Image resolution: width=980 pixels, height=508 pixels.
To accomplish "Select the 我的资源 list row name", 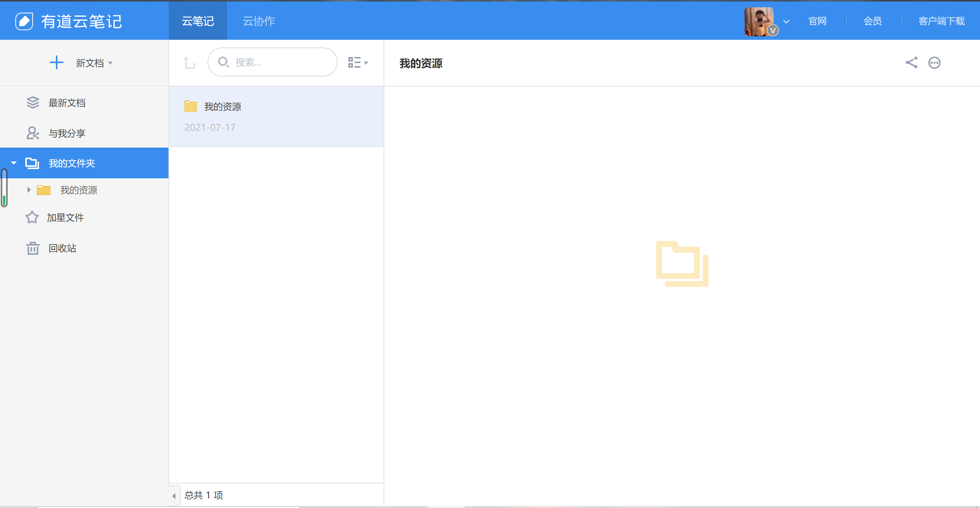I will point(222,107).
